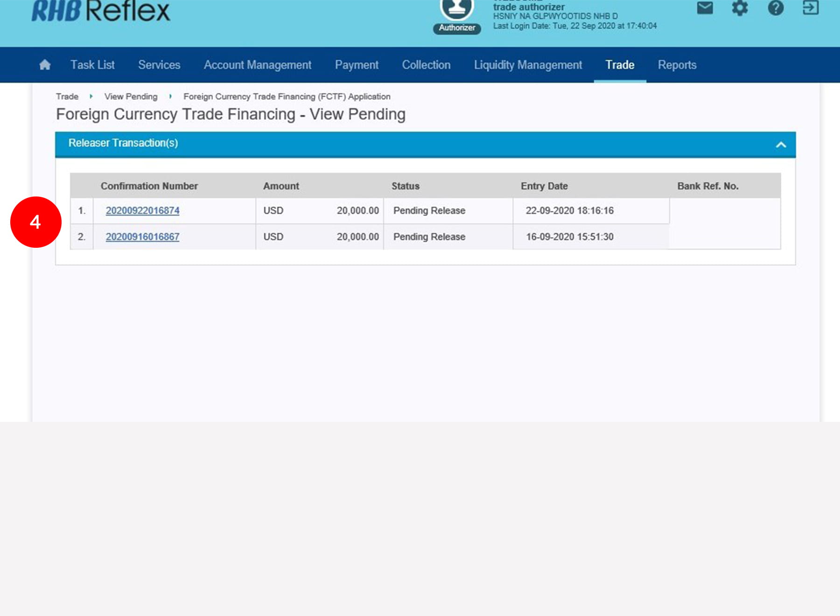The width and height of the screenshot is (840, 616).
Task: Open the Liquidity Management menu
Action: (528, 65)
